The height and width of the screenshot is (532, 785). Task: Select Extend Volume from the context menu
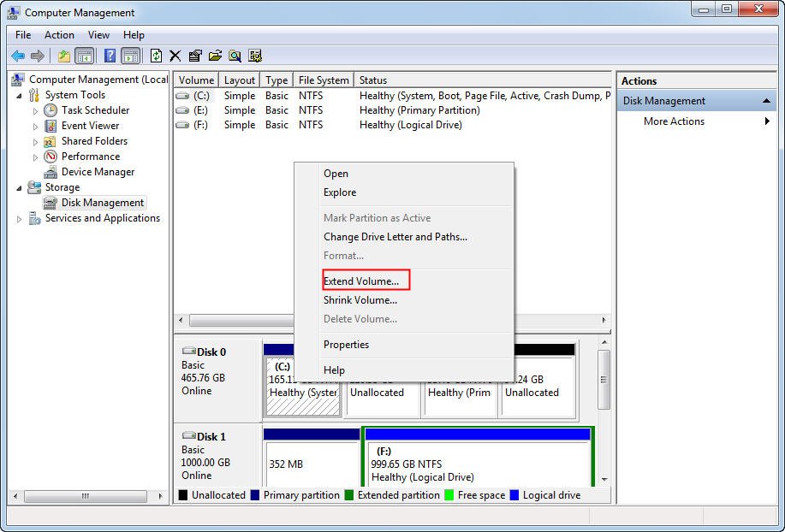click(366, 281)
